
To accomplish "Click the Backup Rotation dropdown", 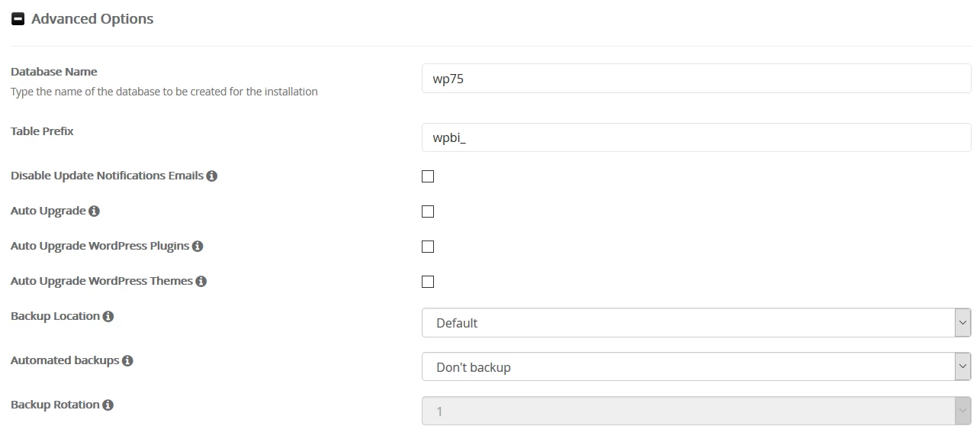I will 696,412.
